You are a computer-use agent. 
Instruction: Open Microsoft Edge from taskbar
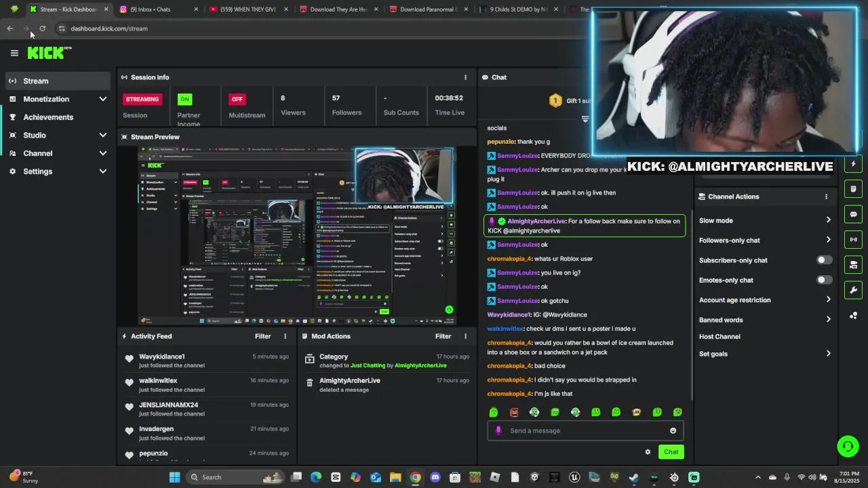tap(316, 477)
